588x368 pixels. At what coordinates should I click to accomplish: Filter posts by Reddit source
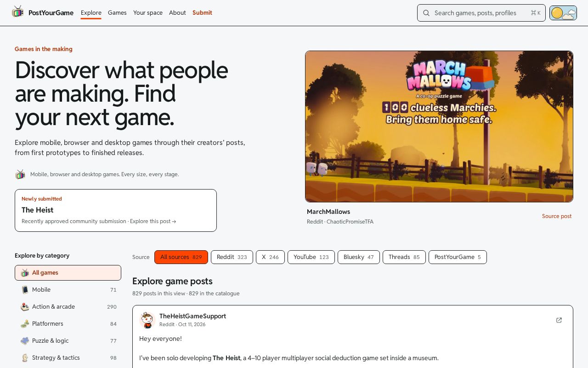[232, 257]
